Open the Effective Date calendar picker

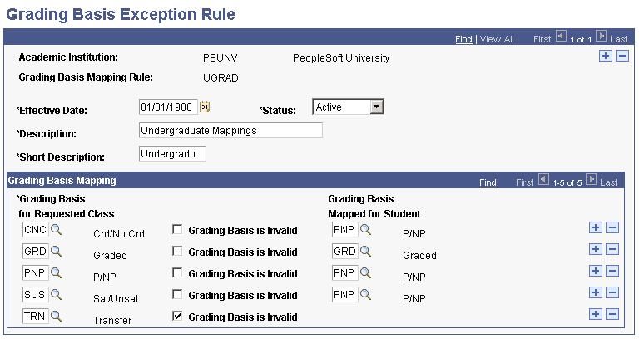(205, 107)
